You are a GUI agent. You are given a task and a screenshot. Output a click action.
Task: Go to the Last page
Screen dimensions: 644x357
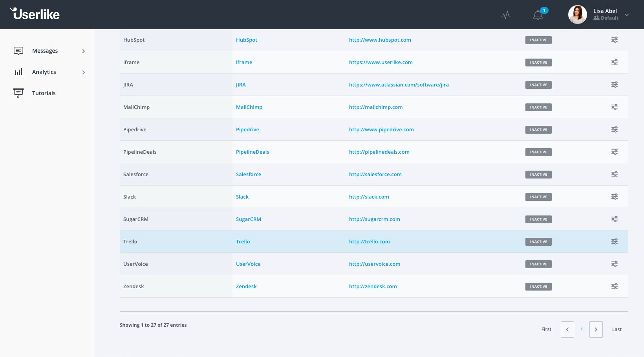coord(617,329)
